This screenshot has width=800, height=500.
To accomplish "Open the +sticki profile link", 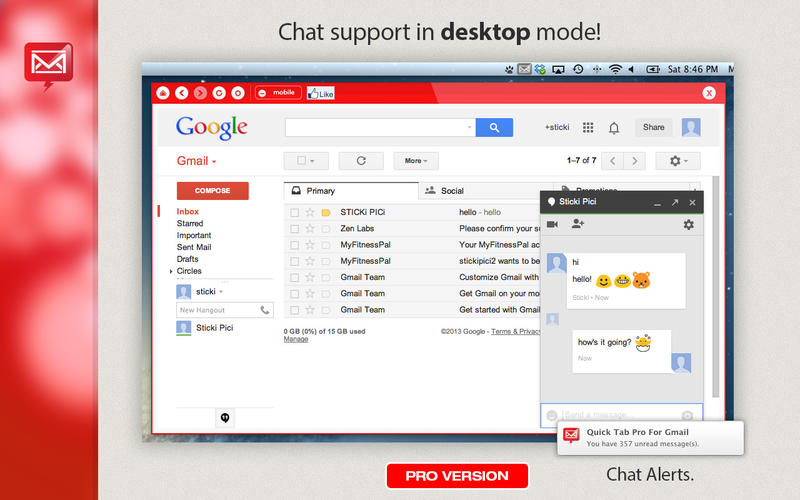I will [x=557, y=127].
